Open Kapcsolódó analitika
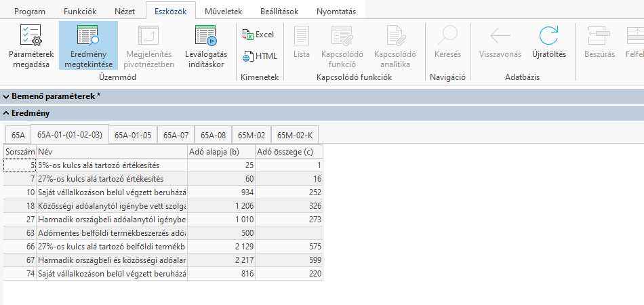The height and width of the screenshot is (305, 644). point(395,45)
